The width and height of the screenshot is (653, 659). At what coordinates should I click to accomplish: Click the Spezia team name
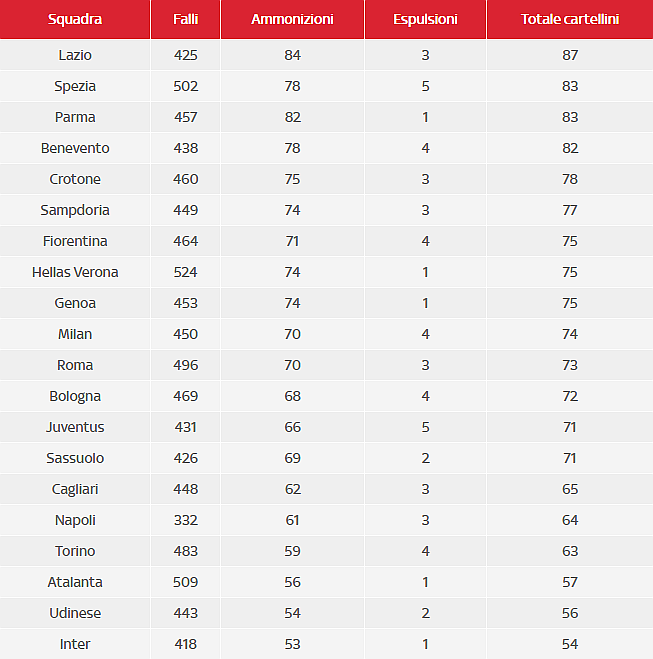click(75, 86)
